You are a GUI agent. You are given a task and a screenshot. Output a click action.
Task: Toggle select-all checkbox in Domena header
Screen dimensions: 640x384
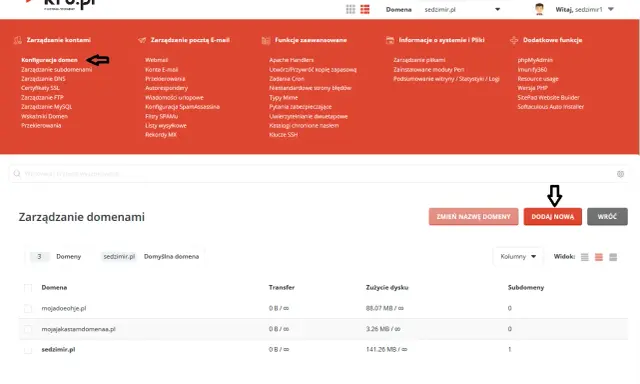pyautogui.click(x=28, y=288)
